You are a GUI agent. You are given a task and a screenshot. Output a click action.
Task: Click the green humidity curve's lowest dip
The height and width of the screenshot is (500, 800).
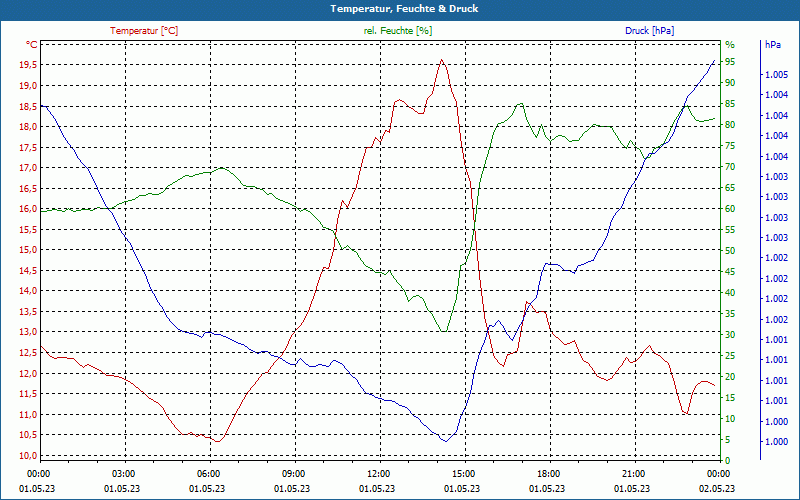[x=443, y=332]
